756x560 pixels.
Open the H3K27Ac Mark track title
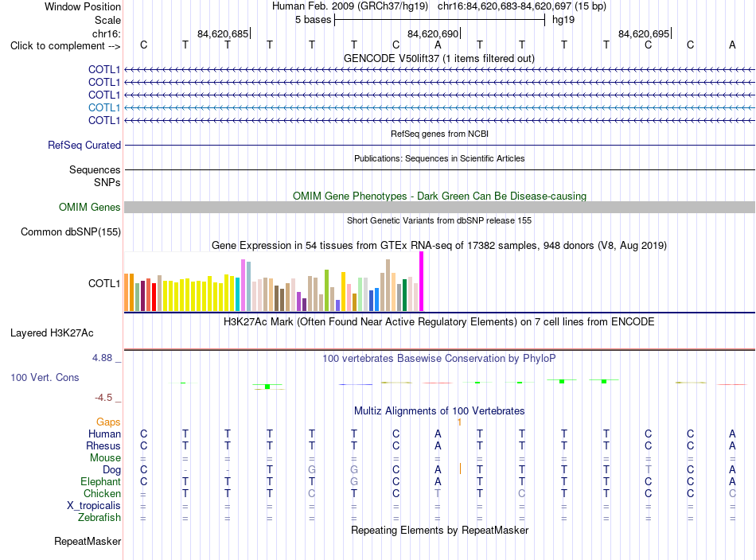point(439,321)
